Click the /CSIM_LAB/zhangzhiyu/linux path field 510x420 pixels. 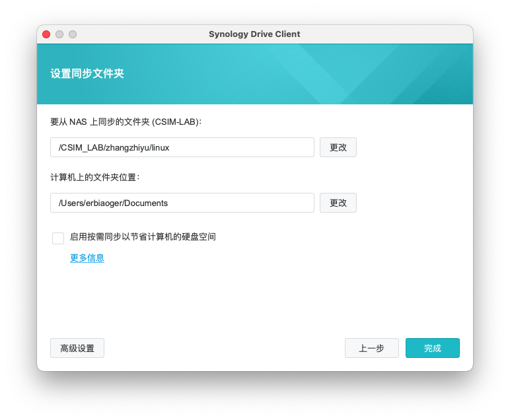182,147
